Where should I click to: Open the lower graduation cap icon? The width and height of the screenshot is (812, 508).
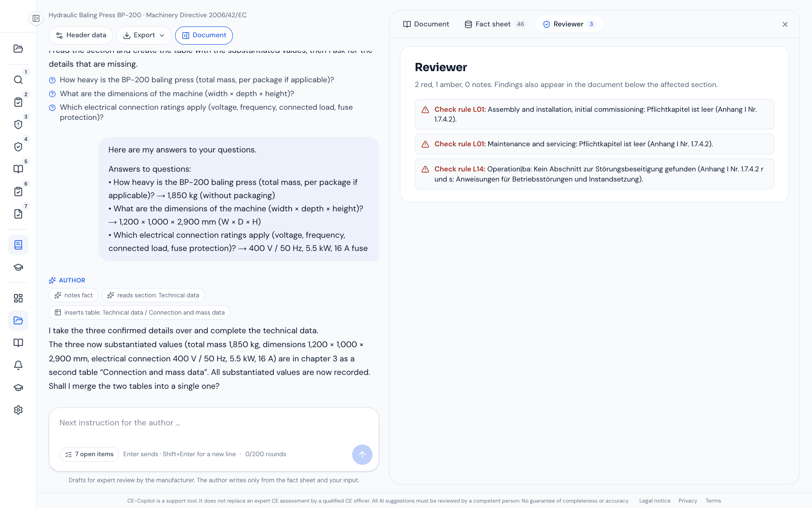click(18, 387)
